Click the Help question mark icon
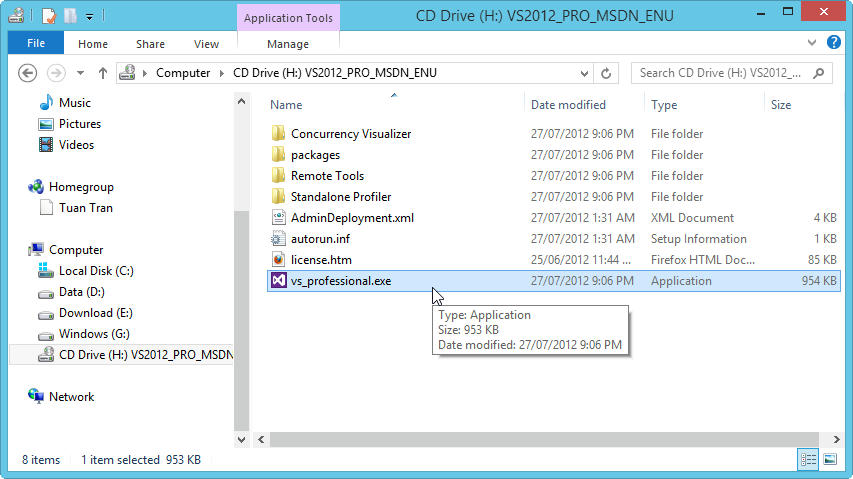The image size is (853, 479). (832, 44)
